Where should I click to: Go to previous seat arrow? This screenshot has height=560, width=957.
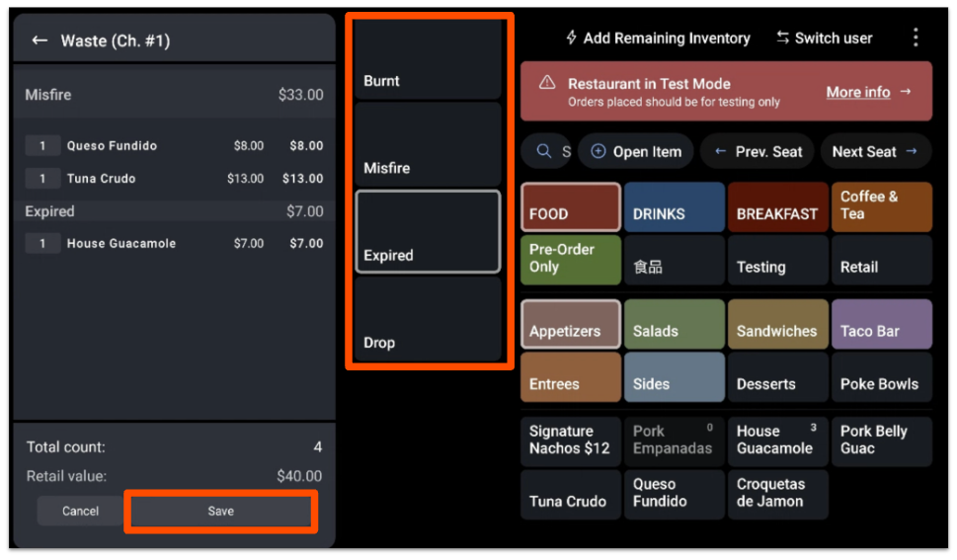[x=720, y=151]
